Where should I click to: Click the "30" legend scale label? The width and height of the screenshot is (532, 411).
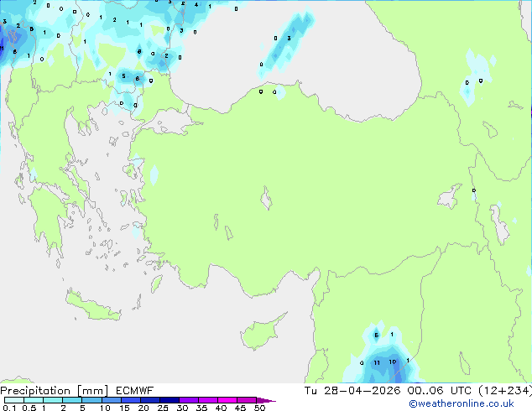[x=182, y=408]
